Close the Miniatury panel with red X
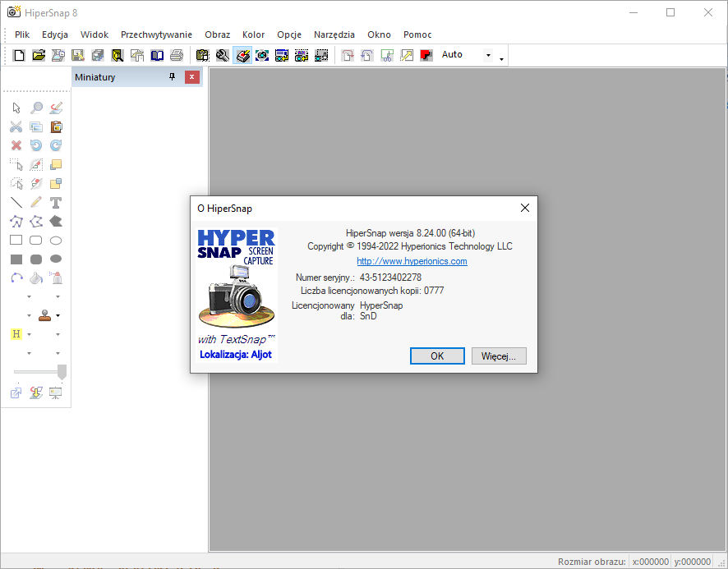 pos(191,77)
